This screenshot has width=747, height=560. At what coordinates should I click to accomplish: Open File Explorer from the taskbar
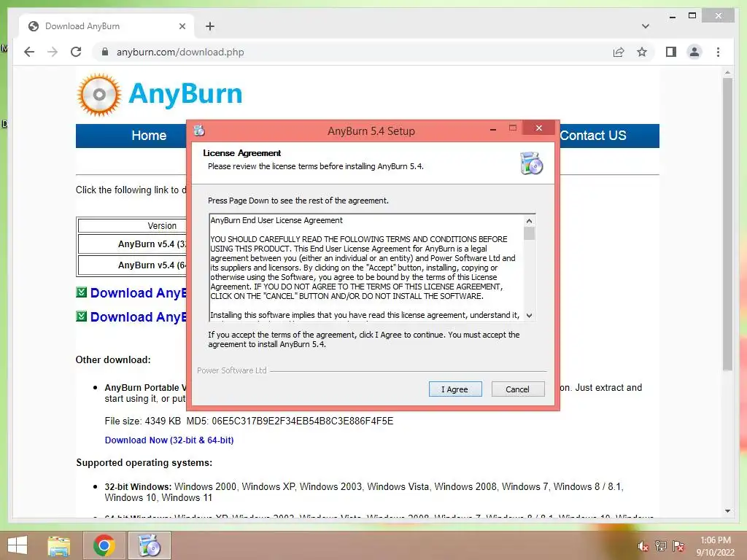tap(58, 546)
